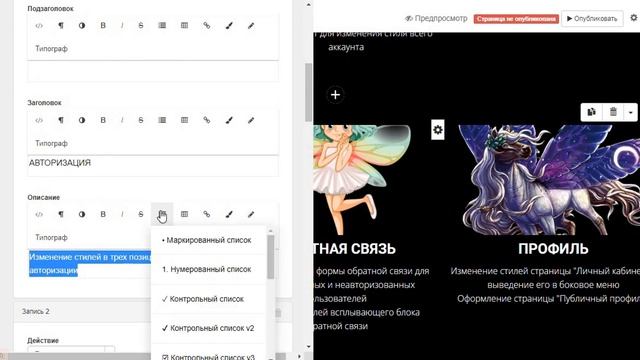Select brush tool in Подзаголовок toolbar
640x360 pixels.
point(229,26)
